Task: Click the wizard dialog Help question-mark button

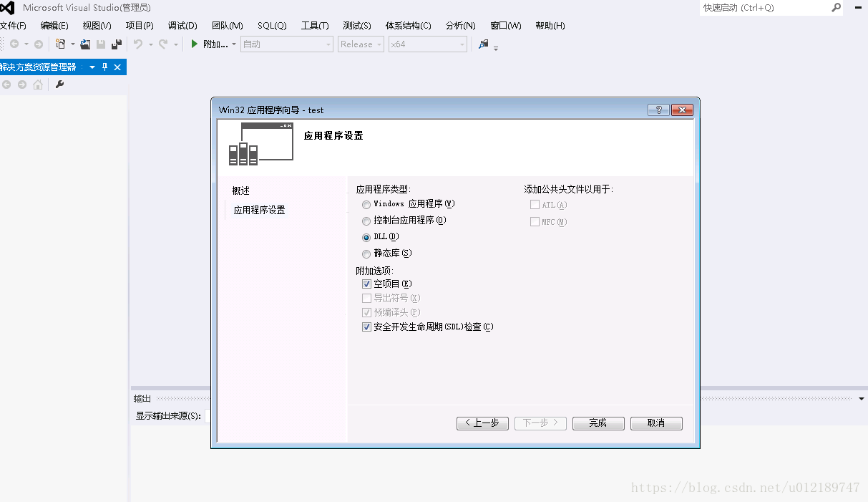Action: (x=658, y=110)
